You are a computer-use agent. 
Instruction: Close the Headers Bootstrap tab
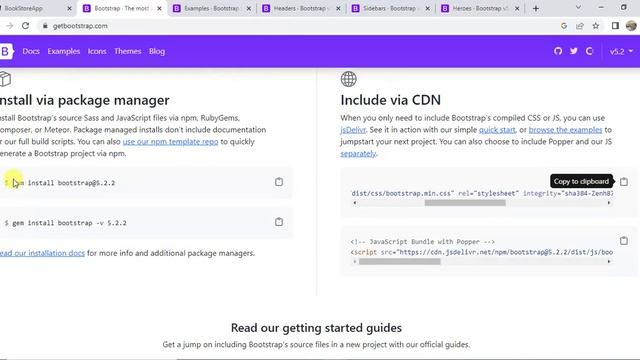pos(338,8)
